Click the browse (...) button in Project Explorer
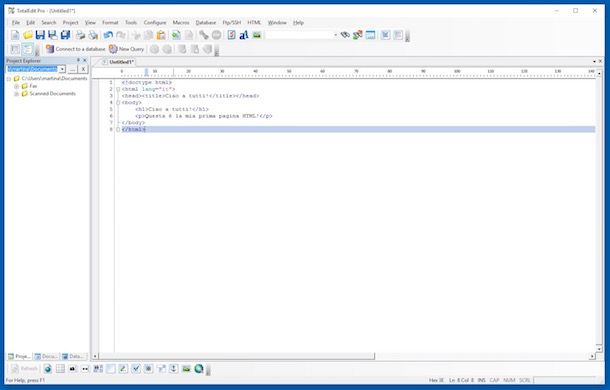This screenshot has width=610, height=390. pos(72,69)
